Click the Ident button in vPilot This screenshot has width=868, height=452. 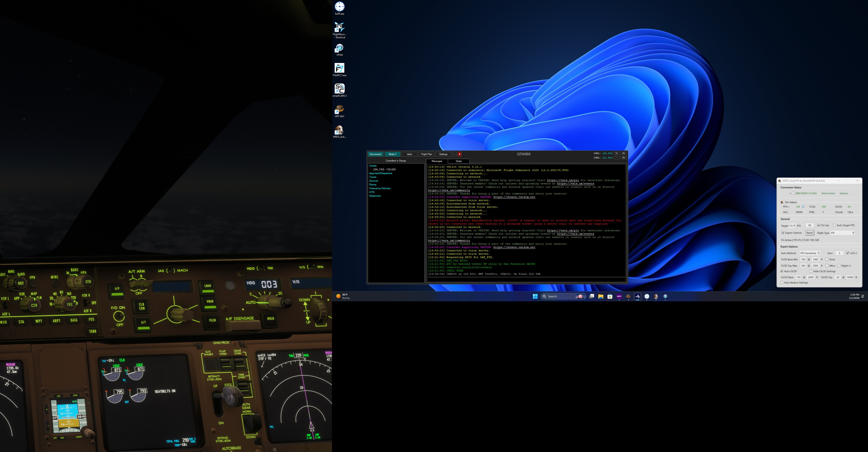click(x=409, y=154)
